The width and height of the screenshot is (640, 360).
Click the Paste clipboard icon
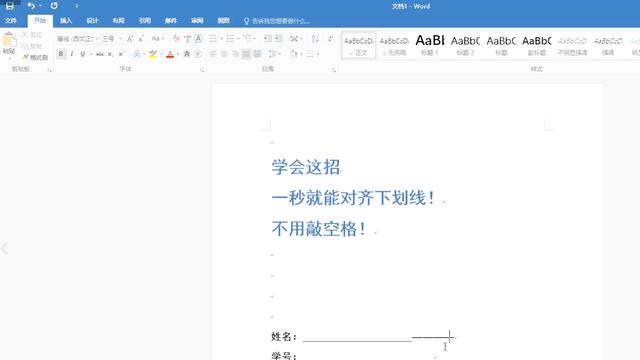[x=9, y=41]
